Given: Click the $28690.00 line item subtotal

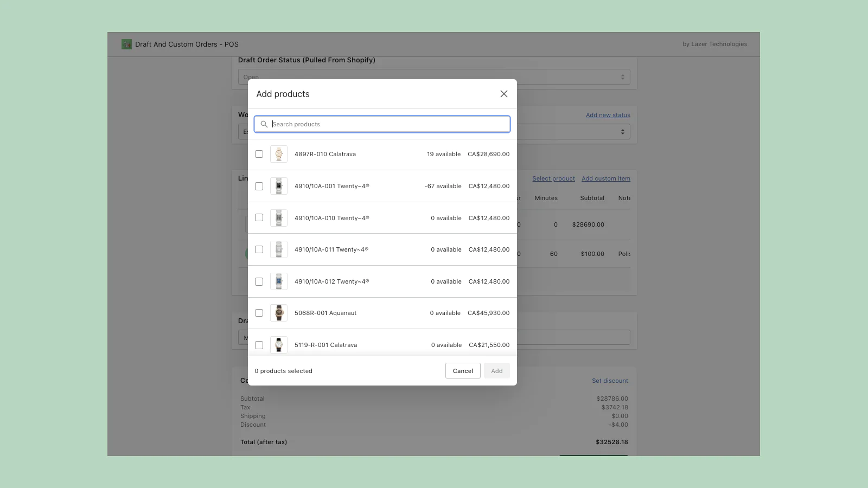Looking at the screenshot, I should pyautogui.click(x=588, y=224).
